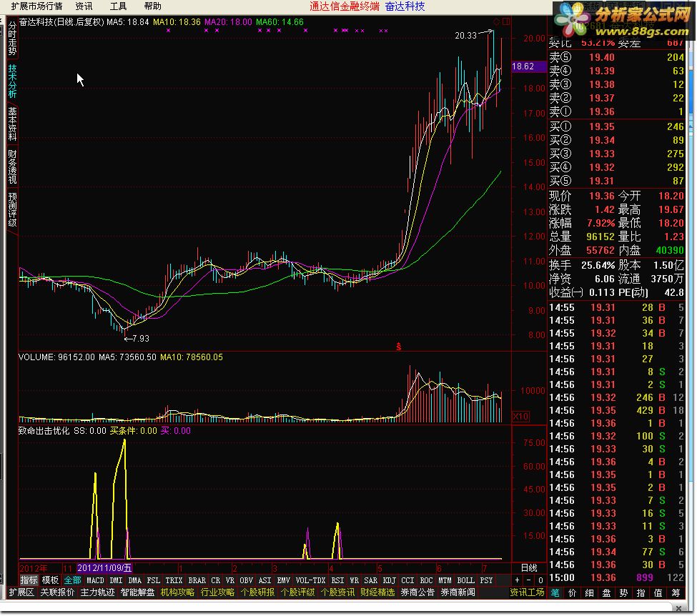Open the 预测评级 side tab

coord(12,209)
